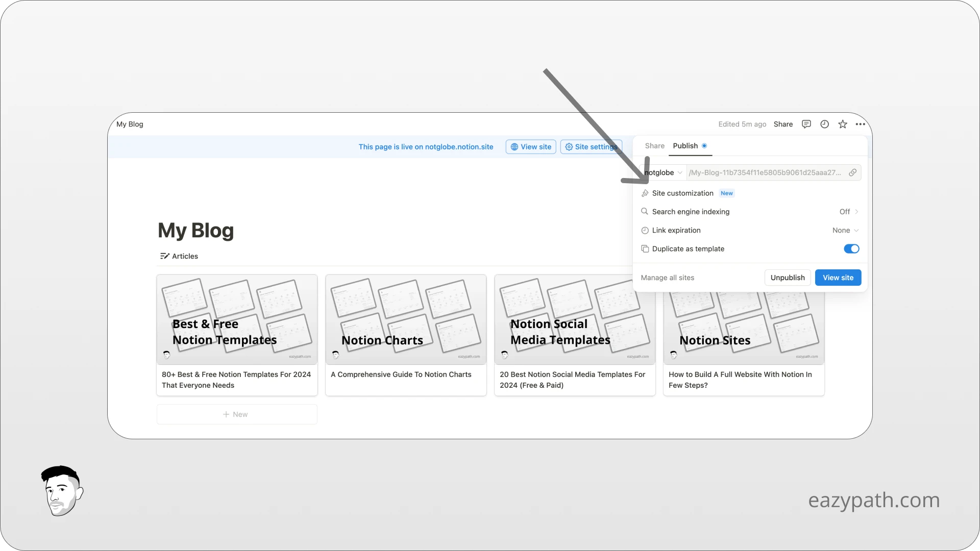Expand Search engine indexing setting
The image size is (980, 551).
[x=750, y=212]
